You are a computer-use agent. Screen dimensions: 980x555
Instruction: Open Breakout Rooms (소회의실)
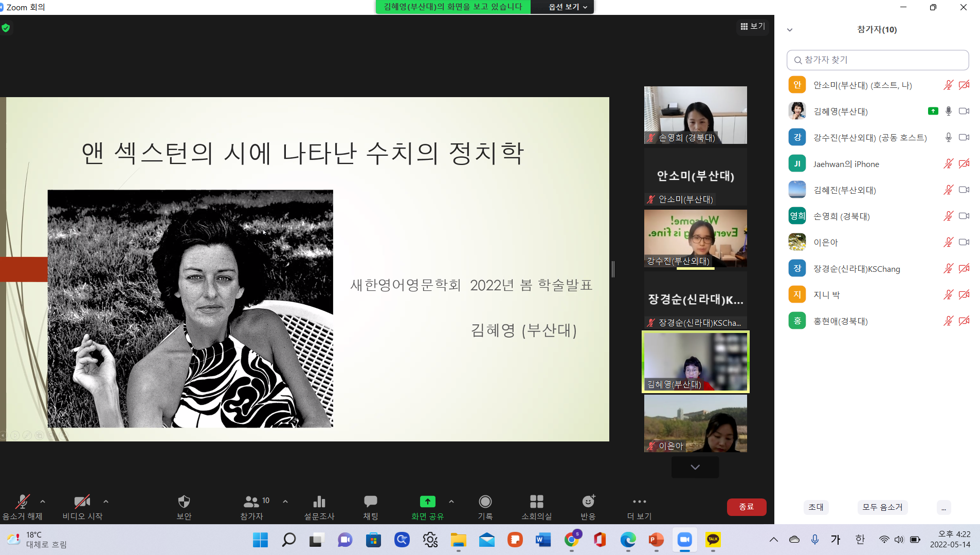(x=536, y=507)
